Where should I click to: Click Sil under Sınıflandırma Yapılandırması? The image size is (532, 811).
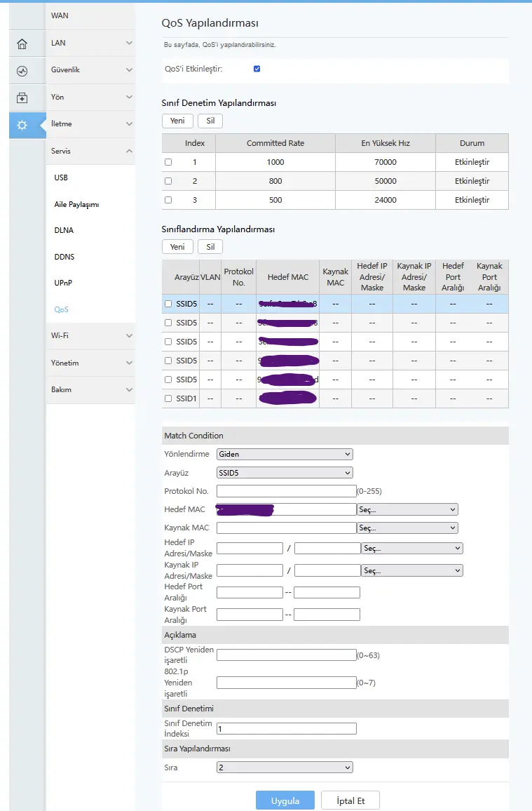[x=210, y=247]
